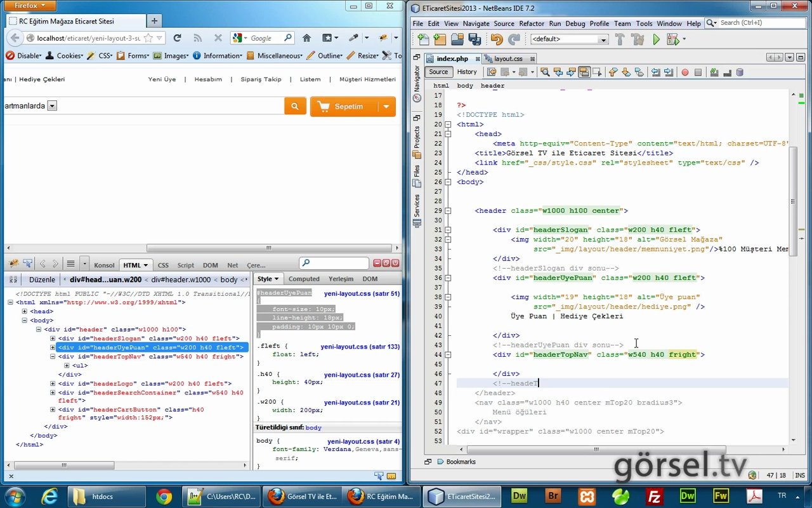Click Firebug minimize panel button
The height and width of the screenshot is (508, 812).
[377, 263]
